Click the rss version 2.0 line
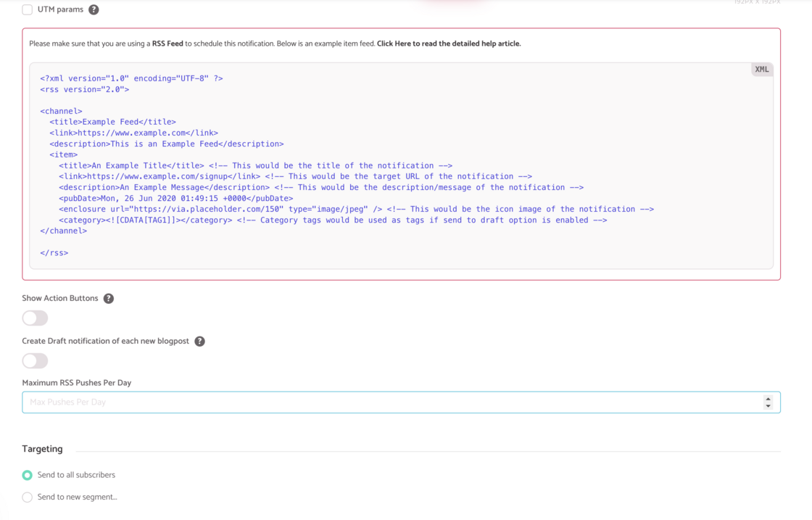 point(85,90)
